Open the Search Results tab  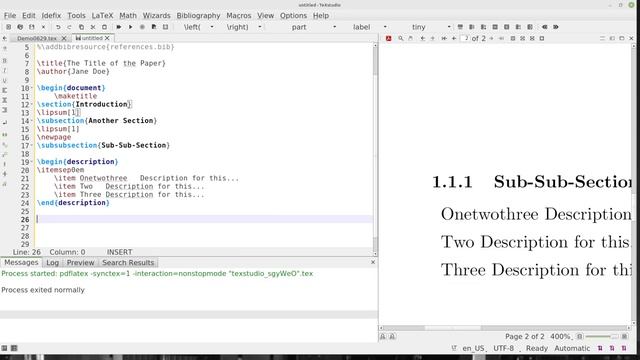(128, 262)
